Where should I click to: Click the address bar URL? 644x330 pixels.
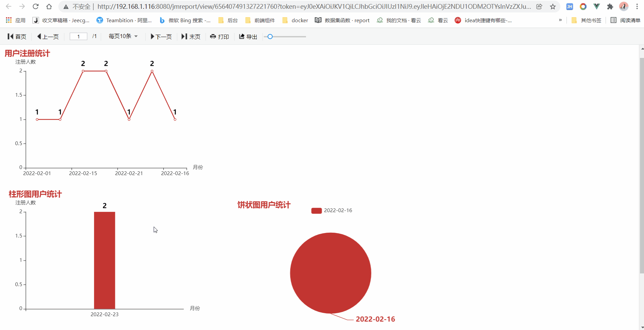coord(314,6)
